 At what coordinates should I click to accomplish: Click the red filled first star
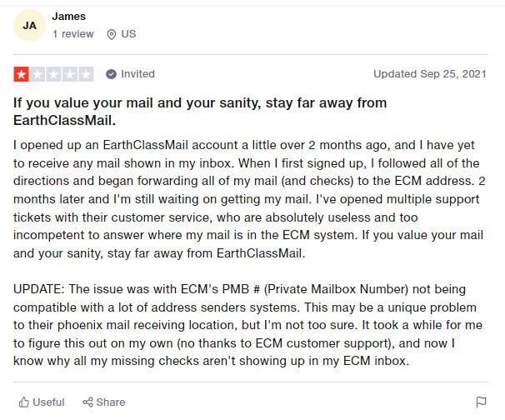(x=21, y=74)
